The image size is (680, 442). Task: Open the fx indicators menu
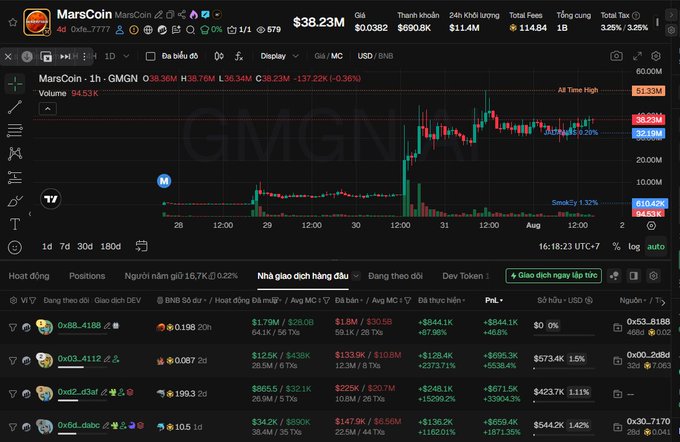click(239, 56)
